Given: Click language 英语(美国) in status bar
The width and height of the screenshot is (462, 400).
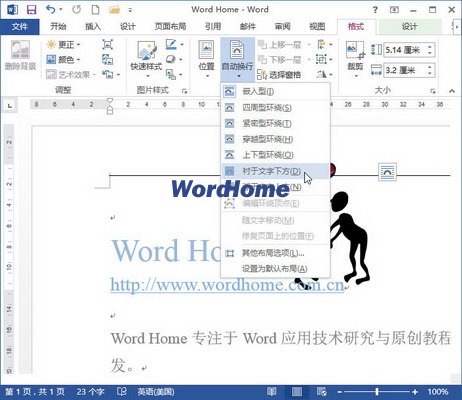Looking at the screenshot, I should click(x=156, y=392).
